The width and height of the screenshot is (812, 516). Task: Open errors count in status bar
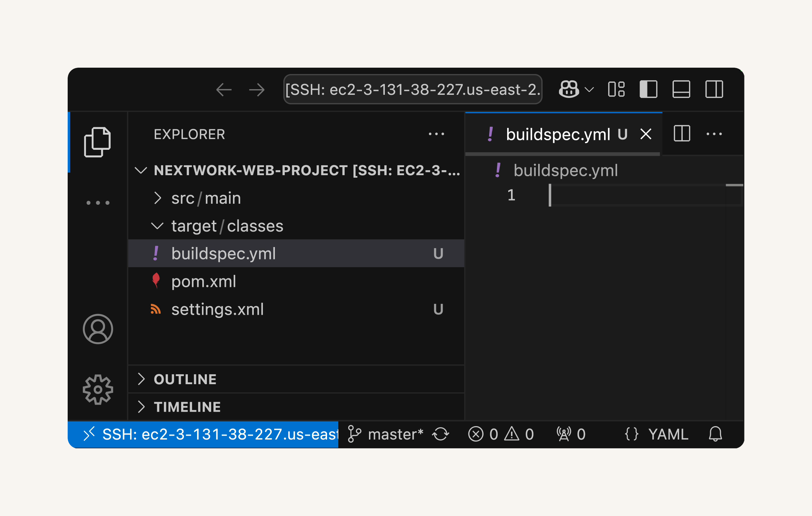[x=483, y=434]
